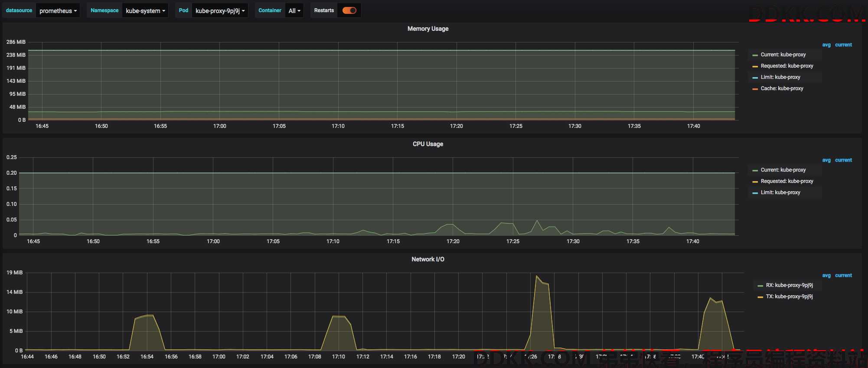Click green swatch of Memory Current series
Viewport: 868px width, 368px height.
755,55
